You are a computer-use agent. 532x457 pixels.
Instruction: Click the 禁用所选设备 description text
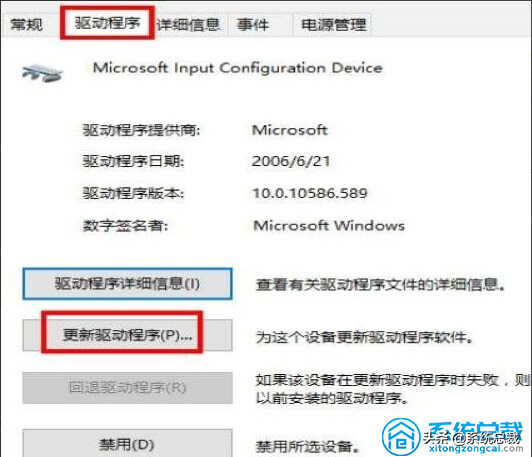click(307, 446)
